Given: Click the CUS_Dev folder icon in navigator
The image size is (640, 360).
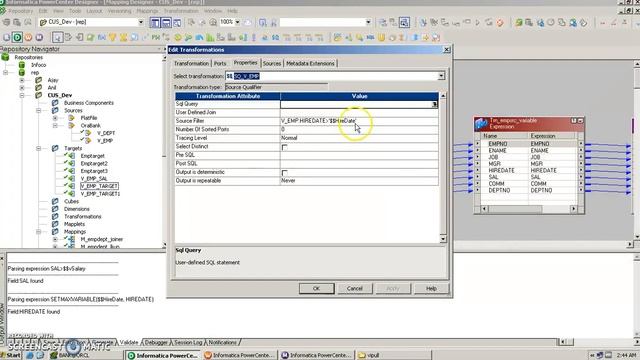Looking at the screenshot, I should click(x=38, y=95).
